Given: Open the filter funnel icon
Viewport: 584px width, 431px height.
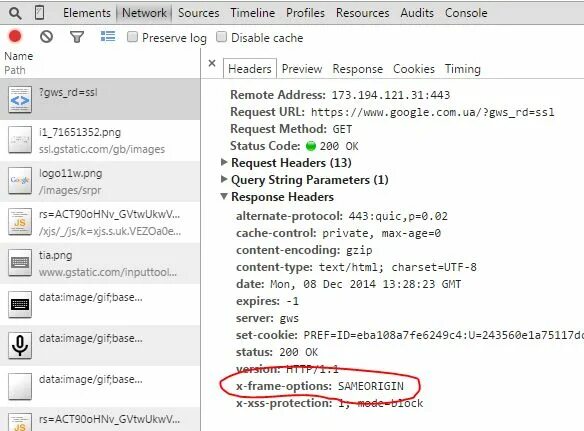Looking at the screenshot, I should (x=77, y=37).
